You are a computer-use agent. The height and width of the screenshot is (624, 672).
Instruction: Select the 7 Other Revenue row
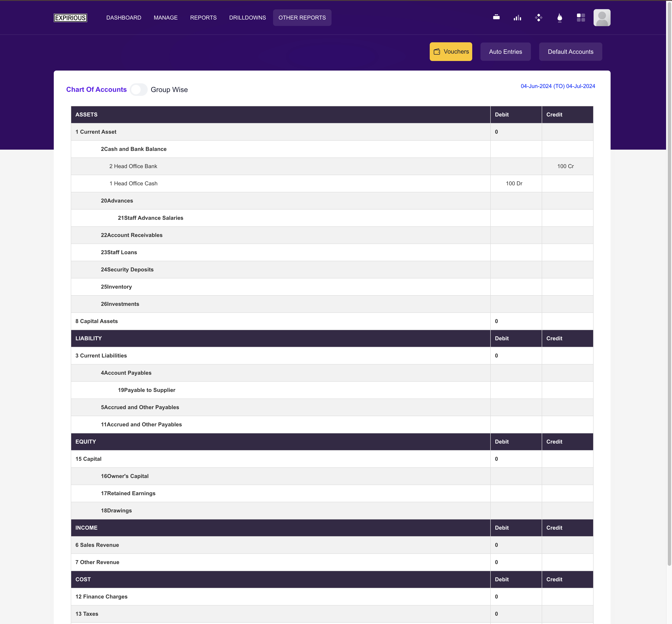(332, 562)
